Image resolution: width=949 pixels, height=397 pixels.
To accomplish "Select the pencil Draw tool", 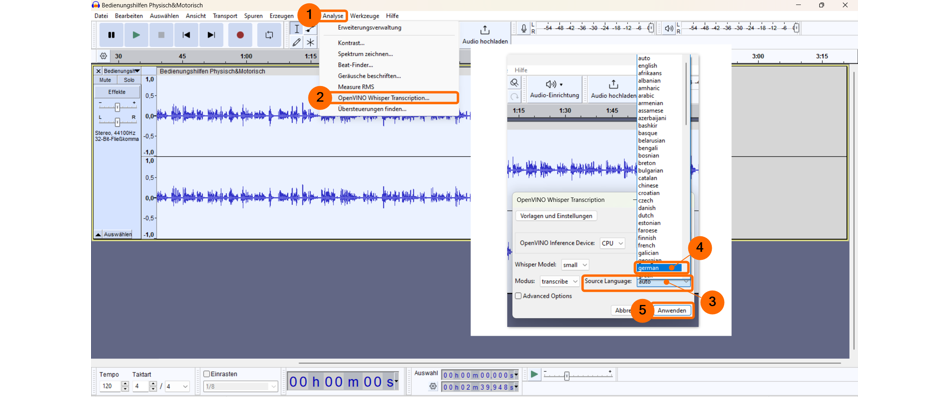I will click(297, 42).
